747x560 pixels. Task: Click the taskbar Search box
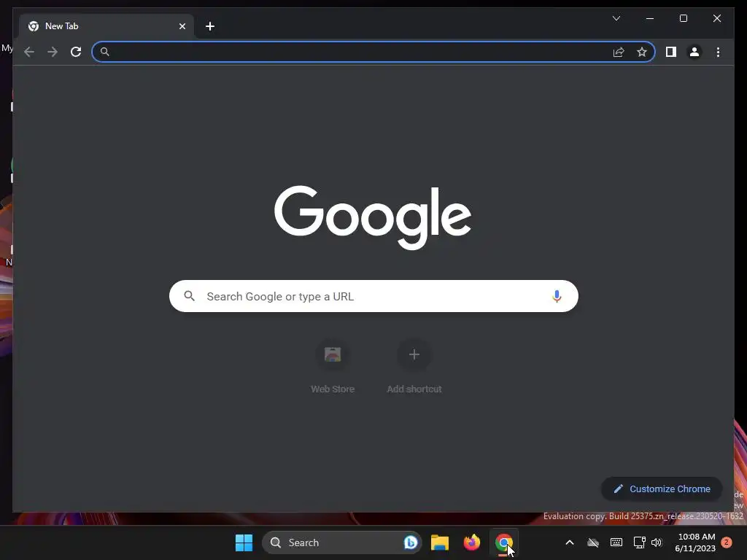[x=341, y=542]
